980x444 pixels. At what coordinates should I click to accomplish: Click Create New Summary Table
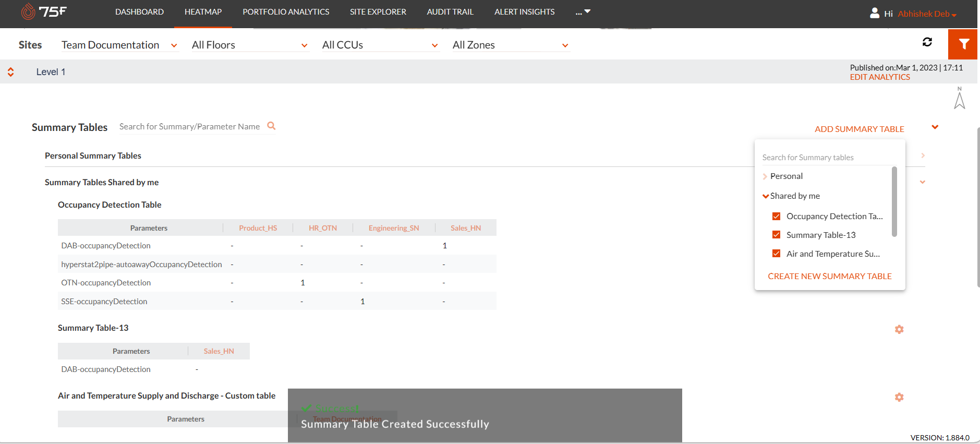point(830,276)
